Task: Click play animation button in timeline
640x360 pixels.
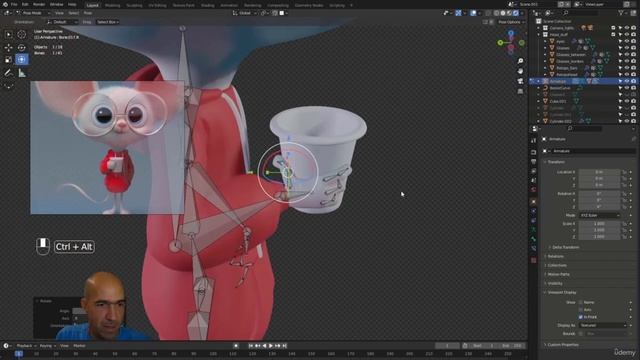Action: [271, 346]
